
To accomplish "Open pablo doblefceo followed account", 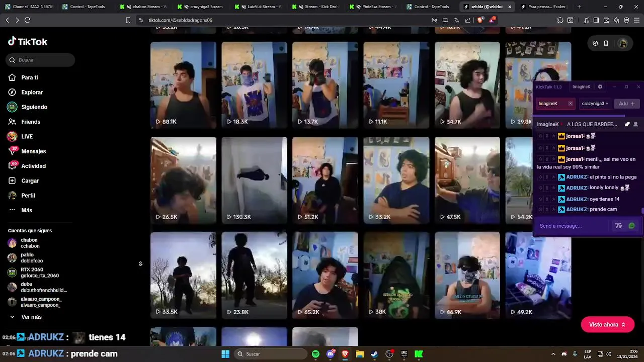I will [x=26, y=258].
